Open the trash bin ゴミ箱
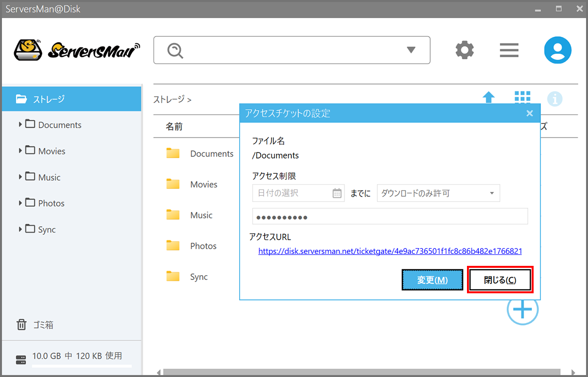 [x=35, y=325]
